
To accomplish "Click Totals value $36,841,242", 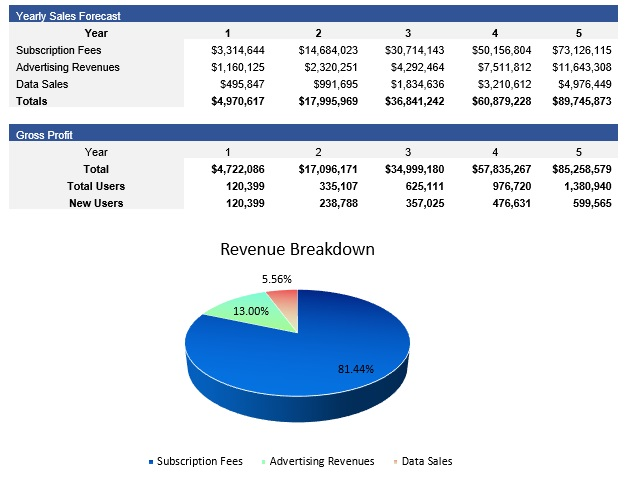I will click(x=415, y=101).
